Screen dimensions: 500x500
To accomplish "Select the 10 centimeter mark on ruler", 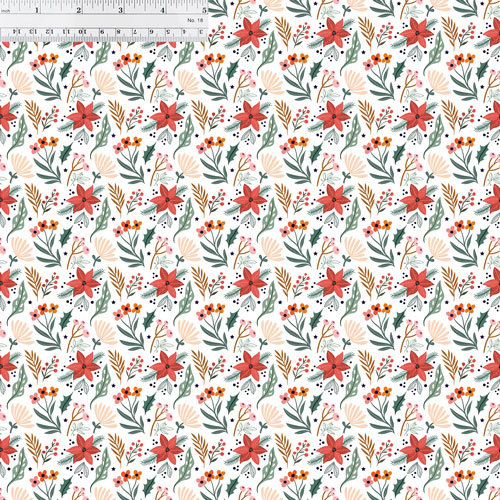I will click(82, 32).
